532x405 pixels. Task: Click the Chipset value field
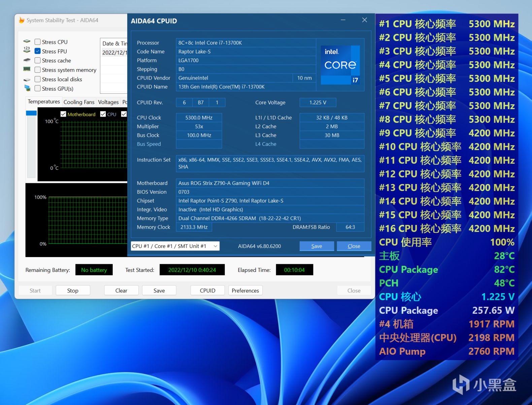click(270, 200)
